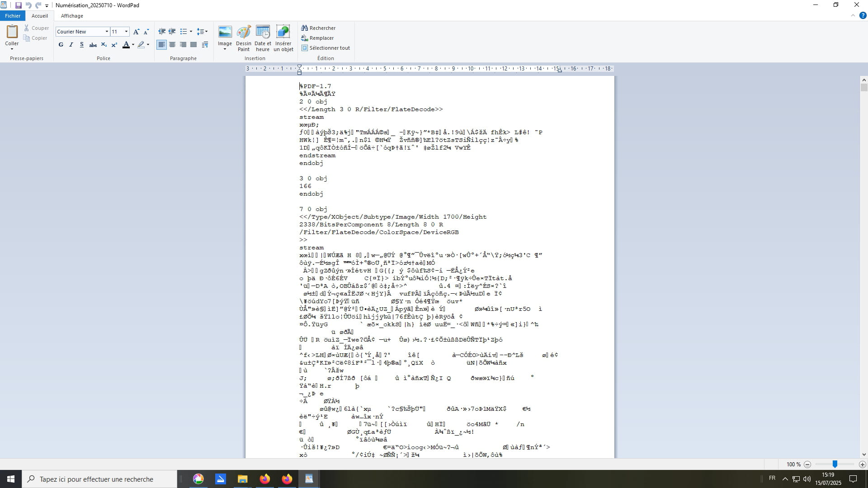Increase paragraph indent
The height and width of the screenshot is (488, 868).
coord(172,32)
